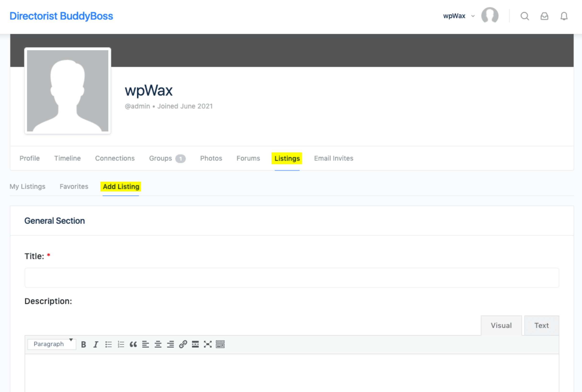The height and width of the screenshot is (392, 582).
Task: Go to the Email Invites tab
Action: [333, 158]
